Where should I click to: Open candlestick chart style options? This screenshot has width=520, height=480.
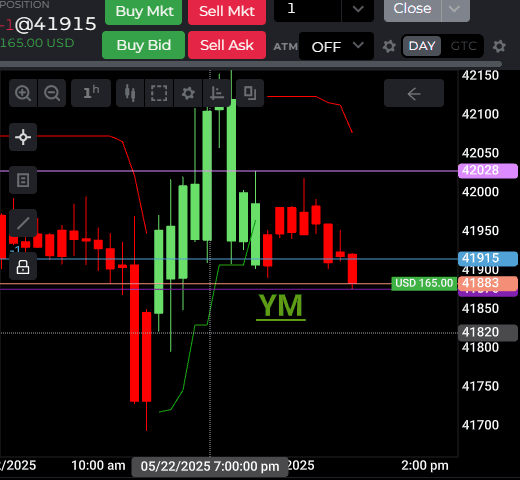click(130, 93)
